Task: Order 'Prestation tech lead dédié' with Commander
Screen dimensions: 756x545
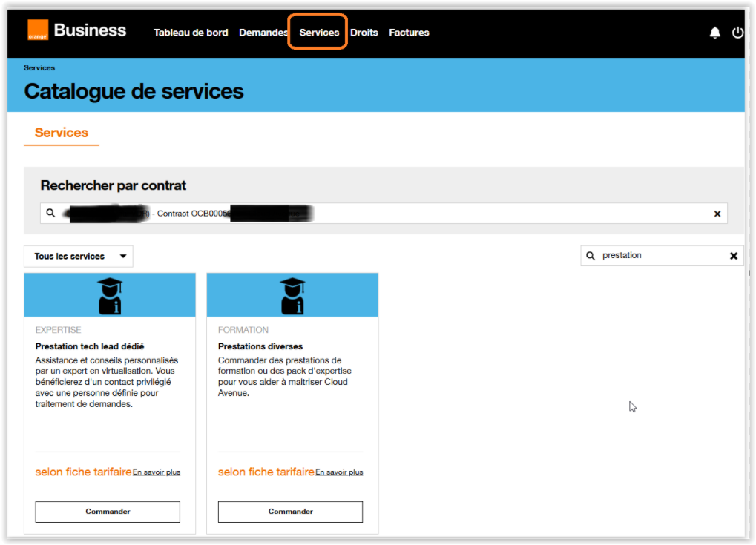Action: click(108, 512)
